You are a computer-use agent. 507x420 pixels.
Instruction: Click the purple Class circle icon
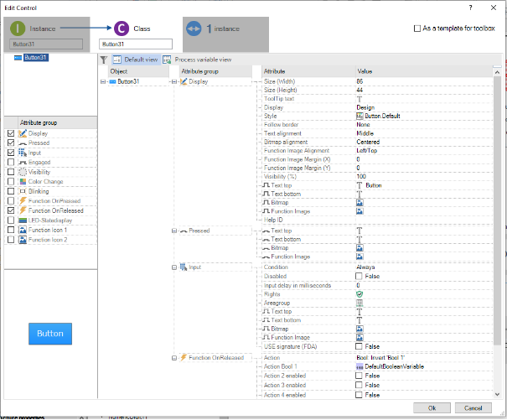click(122, 29)
